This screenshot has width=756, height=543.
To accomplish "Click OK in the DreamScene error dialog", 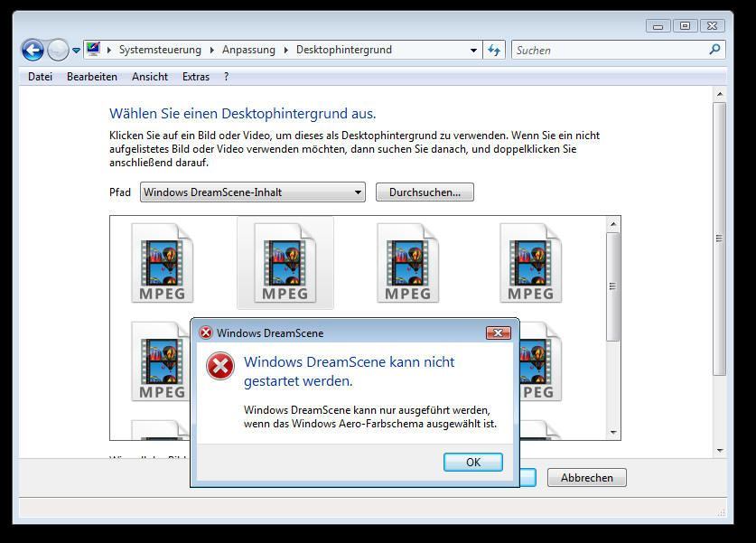I will 473,462.
